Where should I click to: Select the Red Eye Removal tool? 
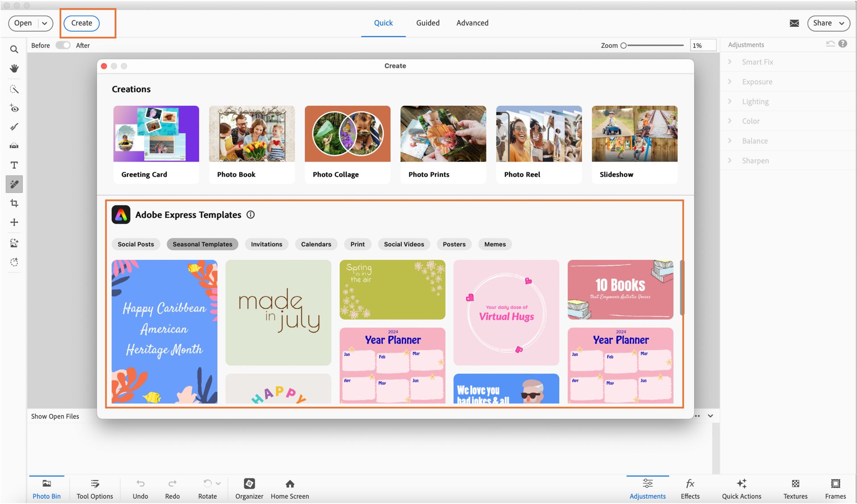point(14,108)
